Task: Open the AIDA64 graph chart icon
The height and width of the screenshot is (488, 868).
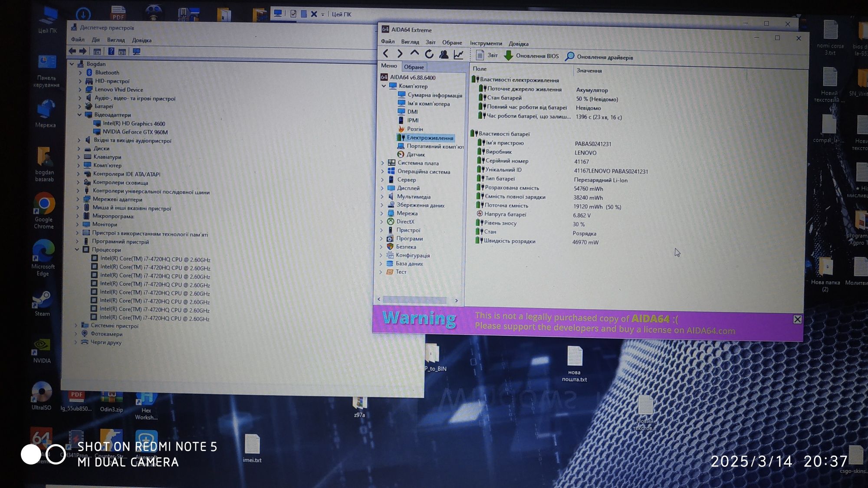Action: (x=458, y=55)
